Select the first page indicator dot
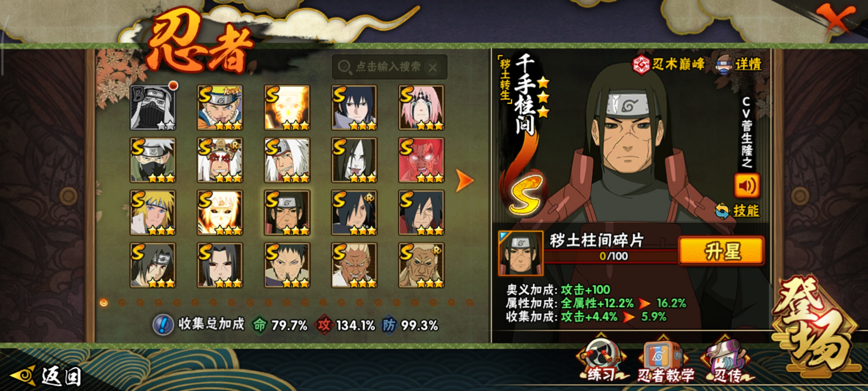This screenshot has height=391, width=868. (104, 302)
